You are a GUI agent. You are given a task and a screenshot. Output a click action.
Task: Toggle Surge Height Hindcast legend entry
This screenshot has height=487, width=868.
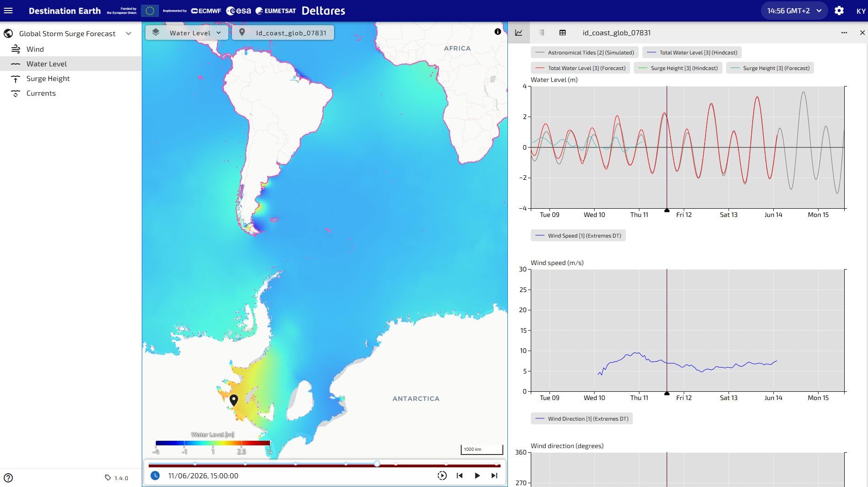(x=678, y=68)
